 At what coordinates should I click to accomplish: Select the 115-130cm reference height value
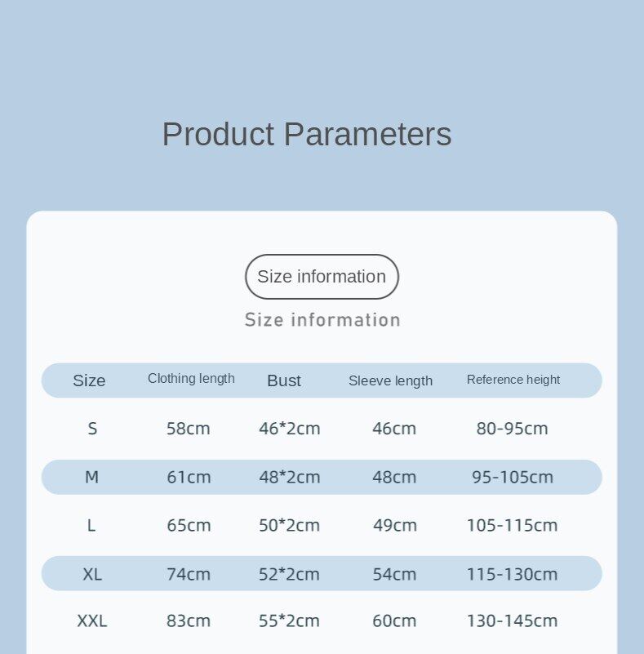513,574
